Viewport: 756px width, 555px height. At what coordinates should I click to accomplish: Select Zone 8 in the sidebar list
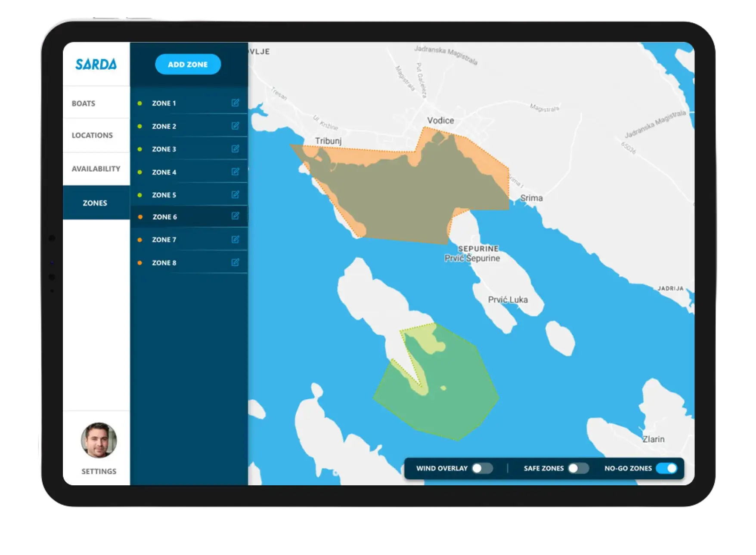[x=164, y=262]
